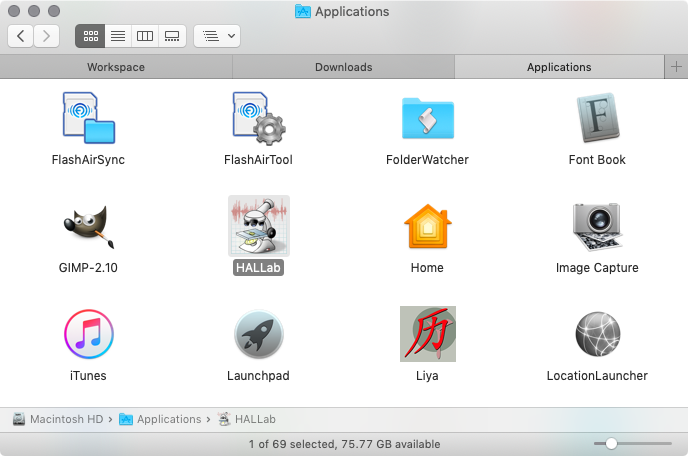Switch to list view mode
The image size is (688, 456).
pos(118,36)
